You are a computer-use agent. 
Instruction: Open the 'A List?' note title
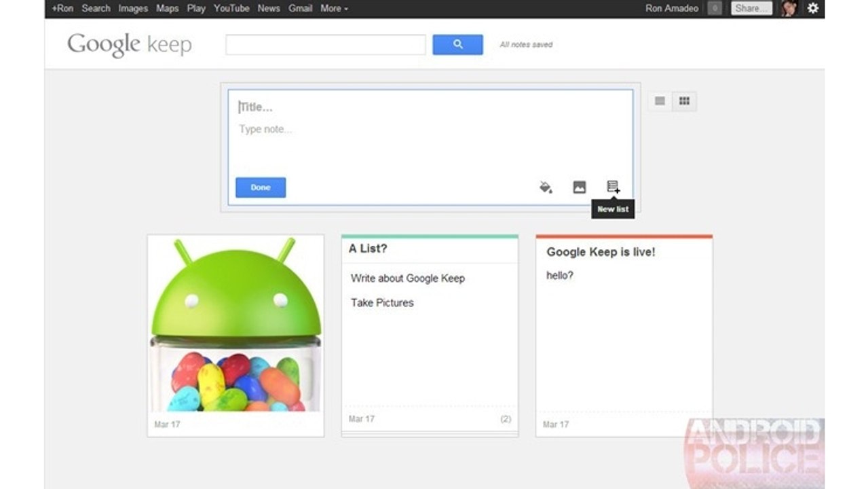[368, 249]
